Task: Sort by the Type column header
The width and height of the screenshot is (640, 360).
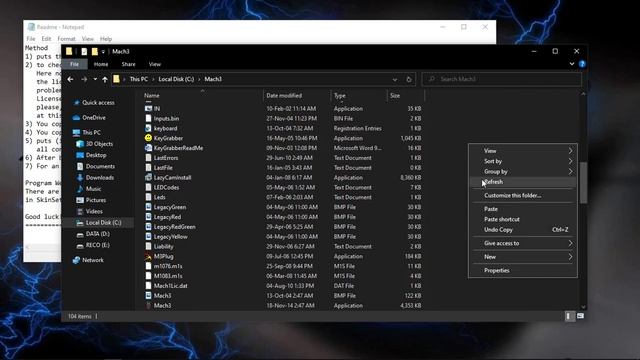Action: pyautogui.click(x=340, y=96)
